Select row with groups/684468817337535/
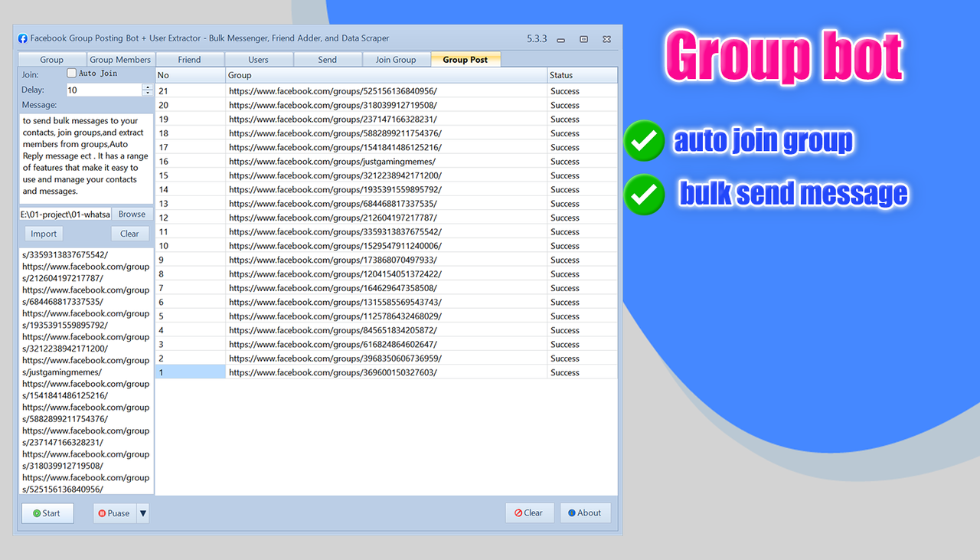The height and width of the screenshot is (560, 980). coord(387,204)
